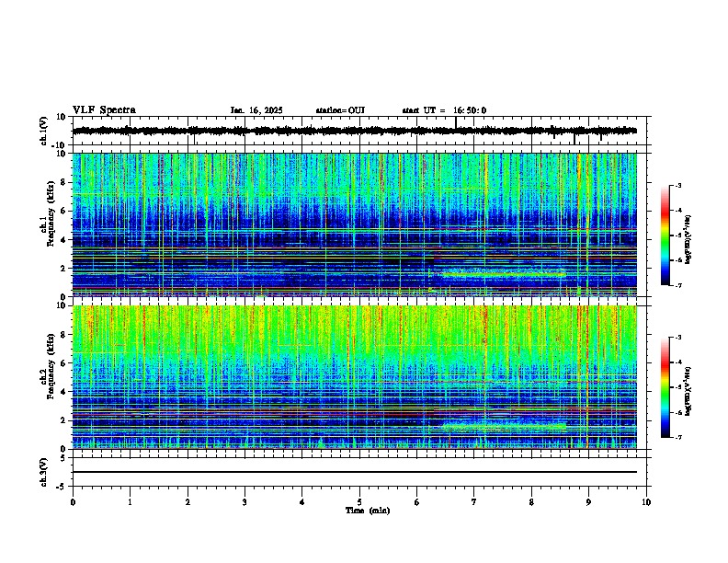Click the ch.1 colorbar log(PSD) units label
The height and width of the screenshot is (563, 728).
click(688, 240)
